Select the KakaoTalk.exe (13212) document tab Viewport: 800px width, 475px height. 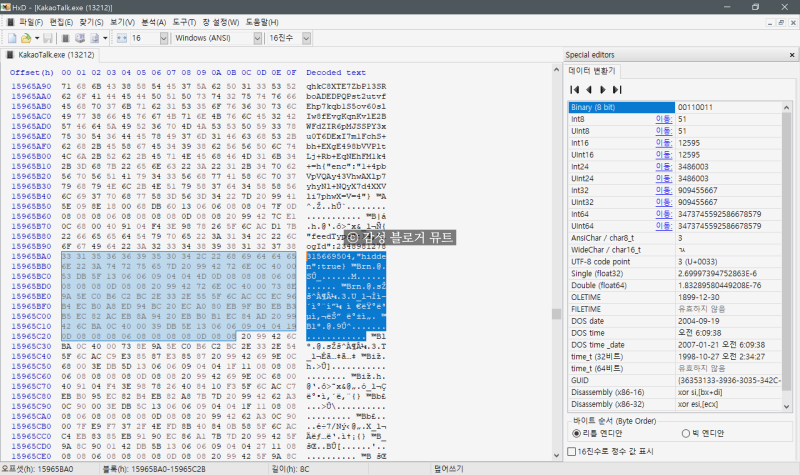click(50, 55)
